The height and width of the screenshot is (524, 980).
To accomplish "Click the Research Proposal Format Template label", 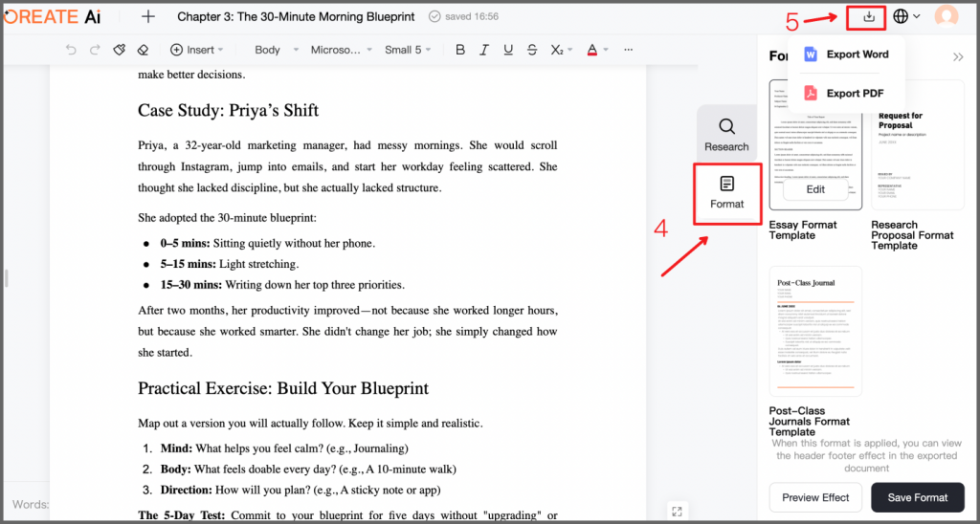I will [912, 235].
